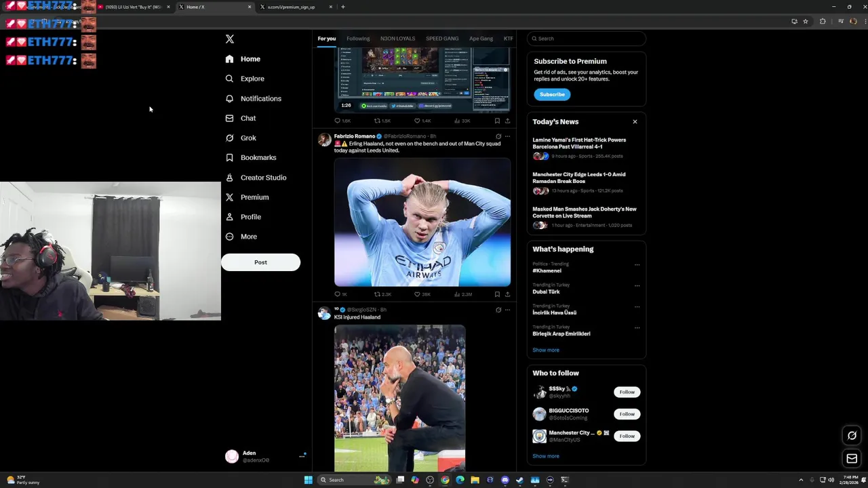Open Creator Studio in the sidebar
Image resolution: width=868 pixels, height=488 pixels.
pyautogui.click(x=256, y=178)
